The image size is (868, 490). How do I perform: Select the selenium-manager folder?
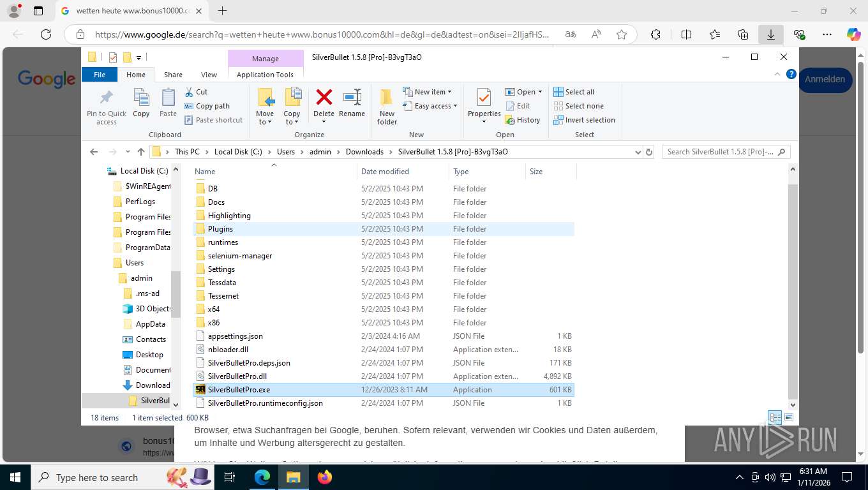point(383,256)
